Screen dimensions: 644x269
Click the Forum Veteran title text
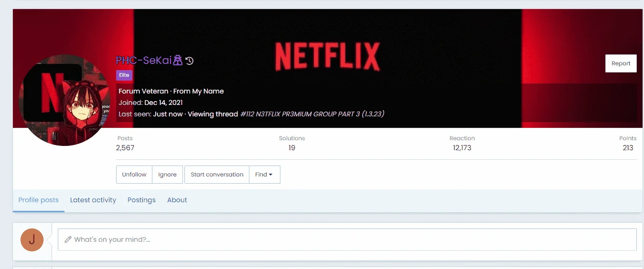(x=143, y=91)
